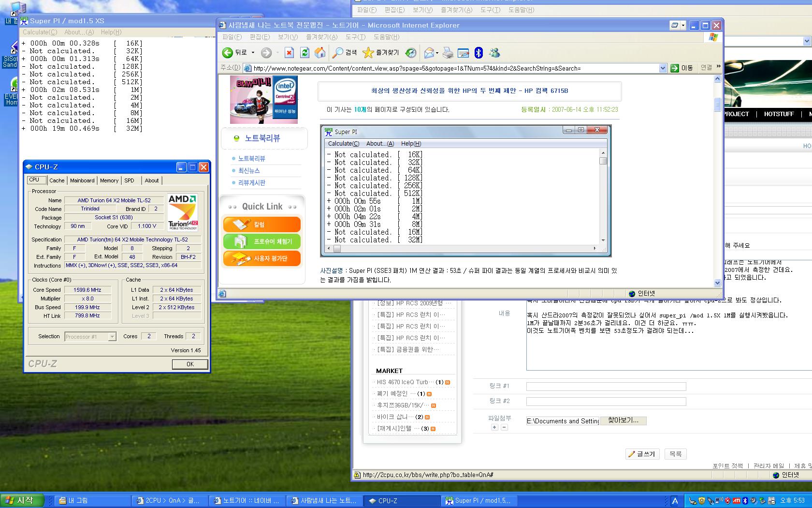
Task: Click the Bluetooth icon in the system tray
Action: pos(745,501)
